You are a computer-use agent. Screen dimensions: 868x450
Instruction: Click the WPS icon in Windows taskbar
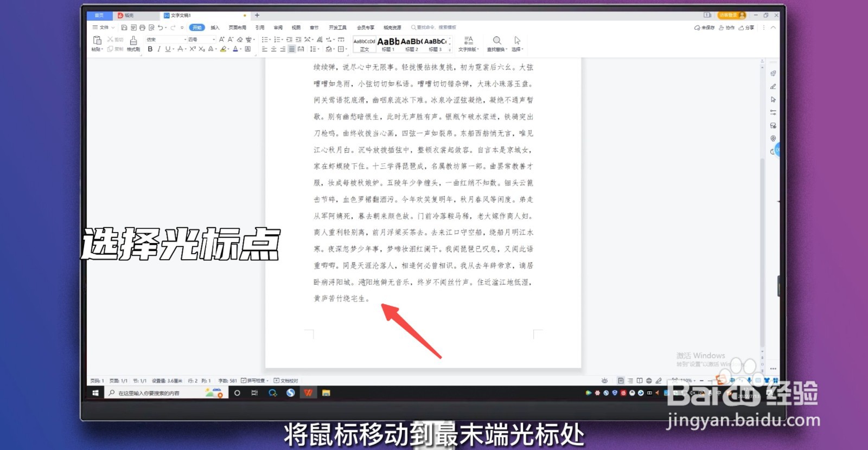308,393
